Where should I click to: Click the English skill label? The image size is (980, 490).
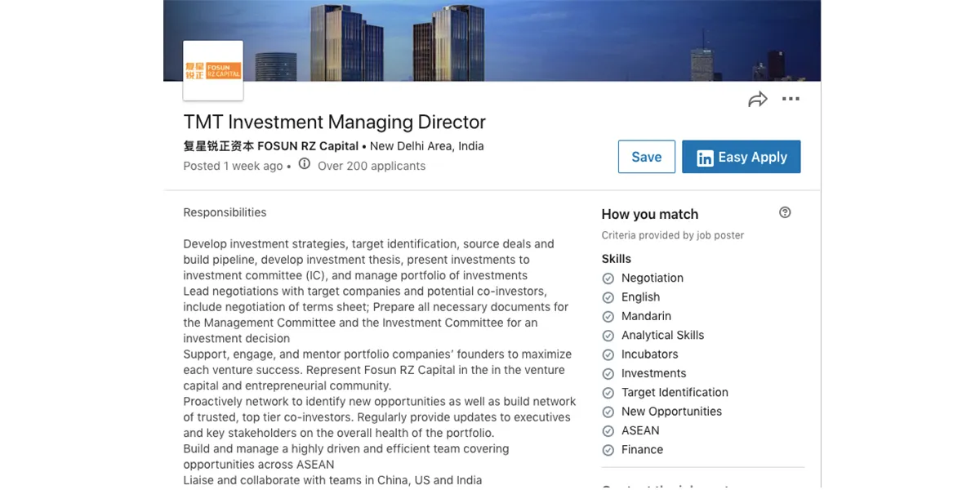[640, 297]
